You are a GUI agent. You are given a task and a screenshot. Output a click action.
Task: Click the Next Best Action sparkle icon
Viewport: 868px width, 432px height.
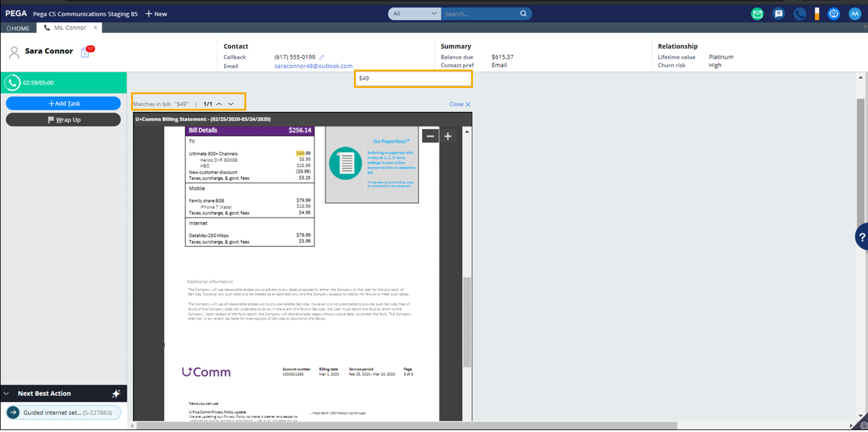pos(116,393)
